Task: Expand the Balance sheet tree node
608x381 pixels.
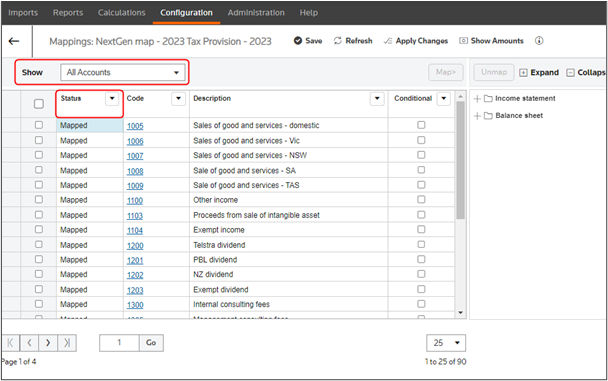Action: click(x=477, y=116)
